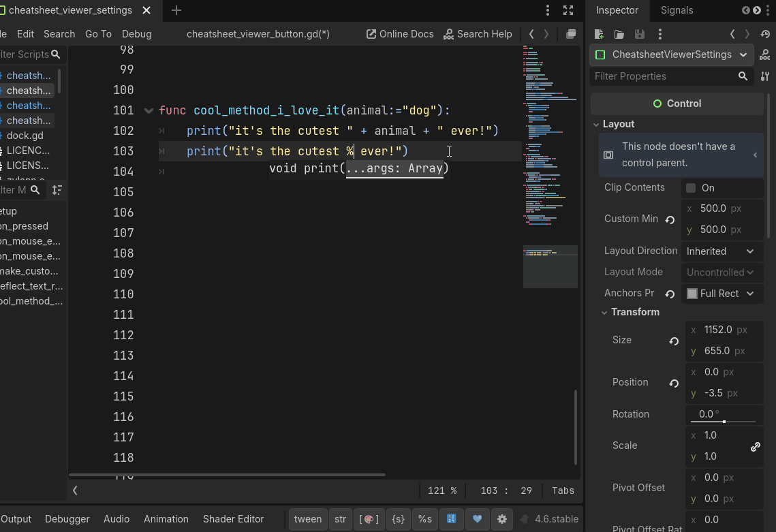
Task: Click the blue heart button
Action: coord(477,519)
